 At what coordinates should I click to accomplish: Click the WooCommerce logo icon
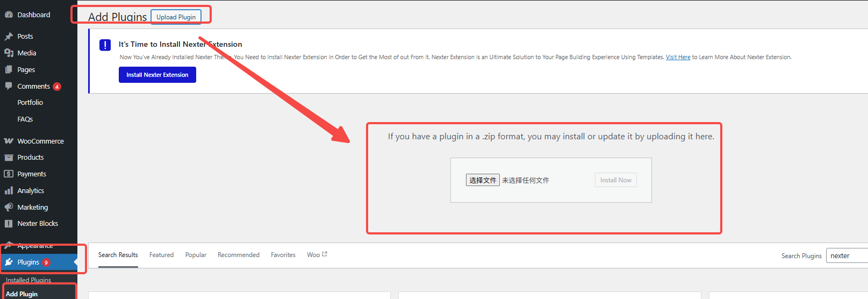(x=9, y=141)
